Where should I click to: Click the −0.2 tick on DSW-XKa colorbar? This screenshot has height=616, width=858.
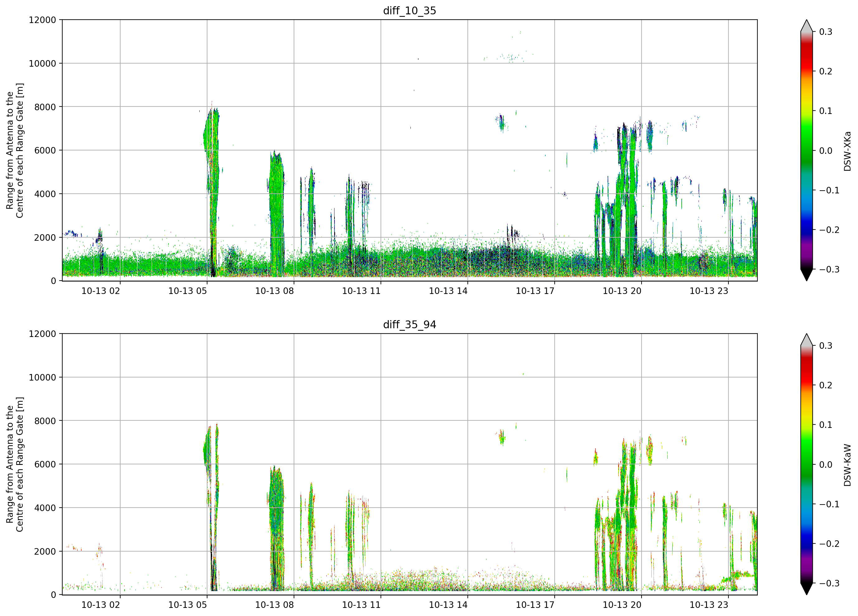829,230
